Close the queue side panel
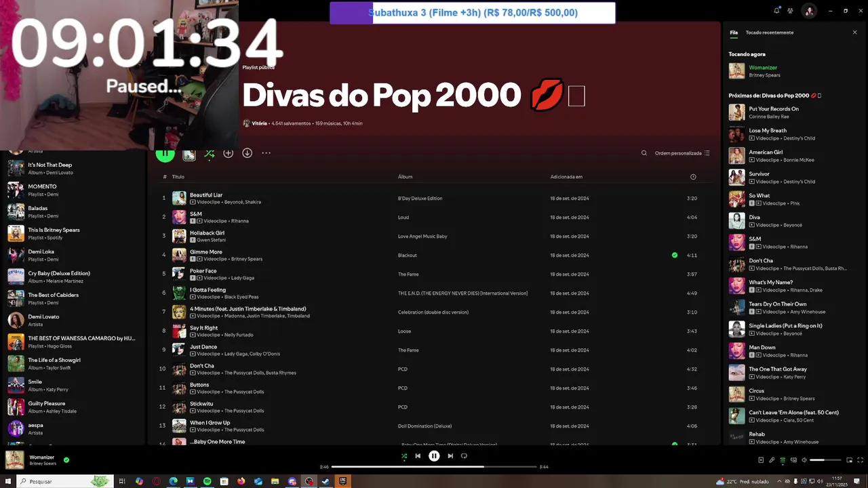Image resolution: width=868 pixels, height=488 pixels. pos(854,33)
